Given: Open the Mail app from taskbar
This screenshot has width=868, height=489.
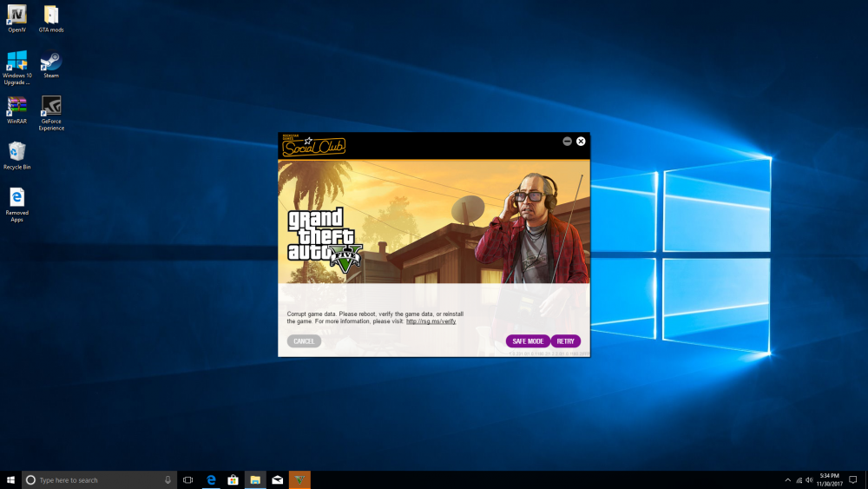Looking at the screenshot, I should pos(278,479).
